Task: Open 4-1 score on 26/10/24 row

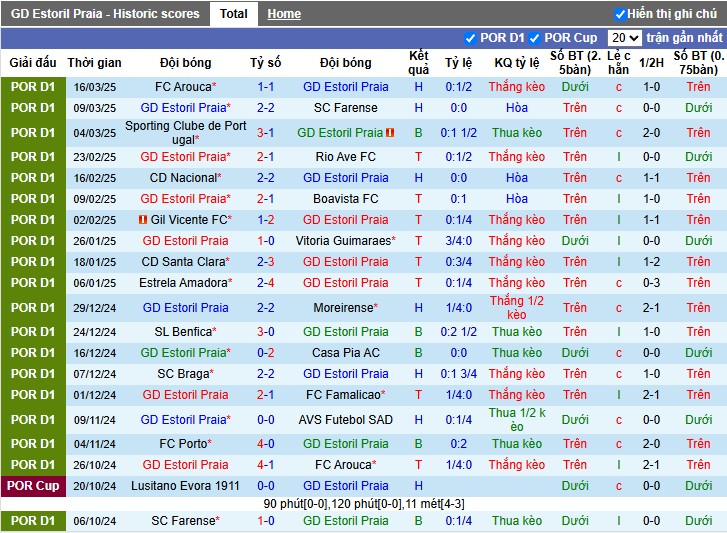Action: point(266,465)
